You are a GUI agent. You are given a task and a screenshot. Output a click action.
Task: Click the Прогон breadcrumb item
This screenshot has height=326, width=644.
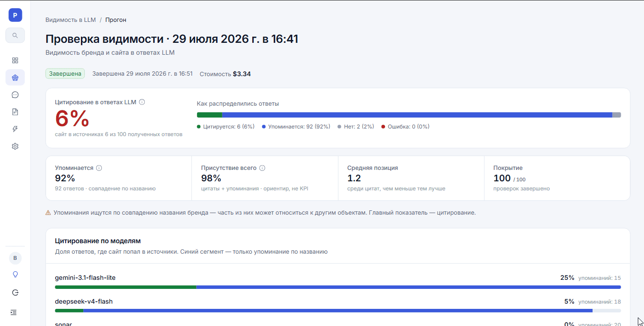pos(116,20)
